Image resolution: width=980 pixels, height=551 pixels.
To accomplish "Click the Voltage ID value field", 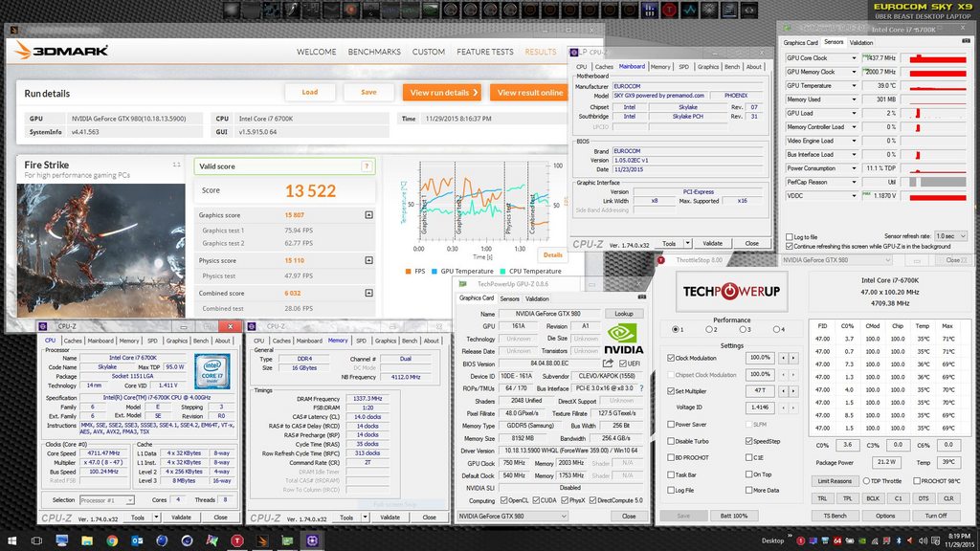I will coord(760,408).
